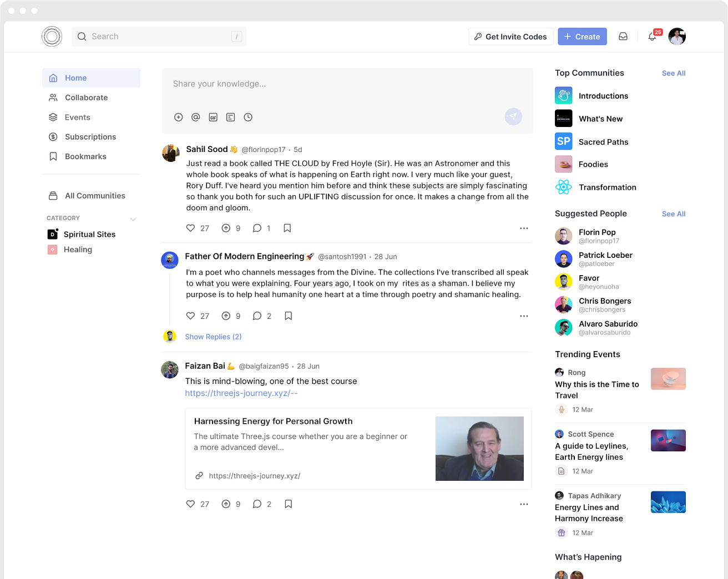Open the threejs-journey.xyz link
The width and height of the screenshot is (728, 579).
click(x=241, y=393)
